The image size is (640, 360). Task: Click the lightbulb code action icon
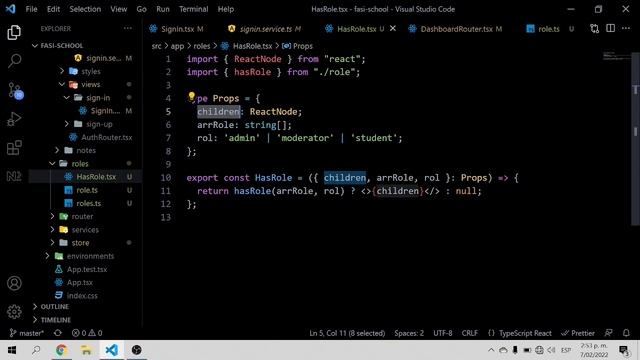(191, 97)
